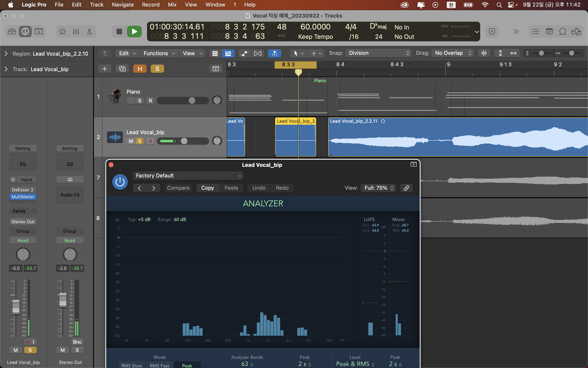The image size is (588, 368).
Task: Click the Lead Vocal_bip audio track icon
Action: click(115, 137)
